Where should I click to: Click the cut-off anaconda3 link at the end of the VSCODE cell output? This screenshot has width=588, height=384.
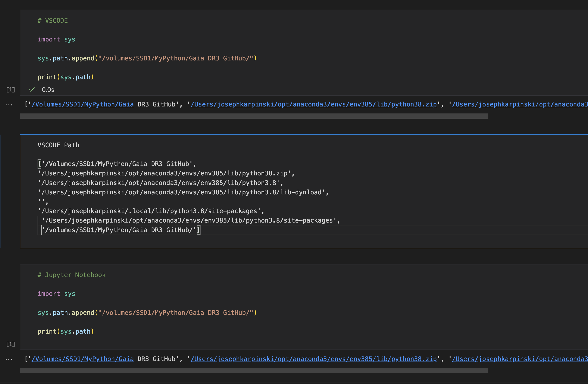pyautogui.click(x=520, y=104)
